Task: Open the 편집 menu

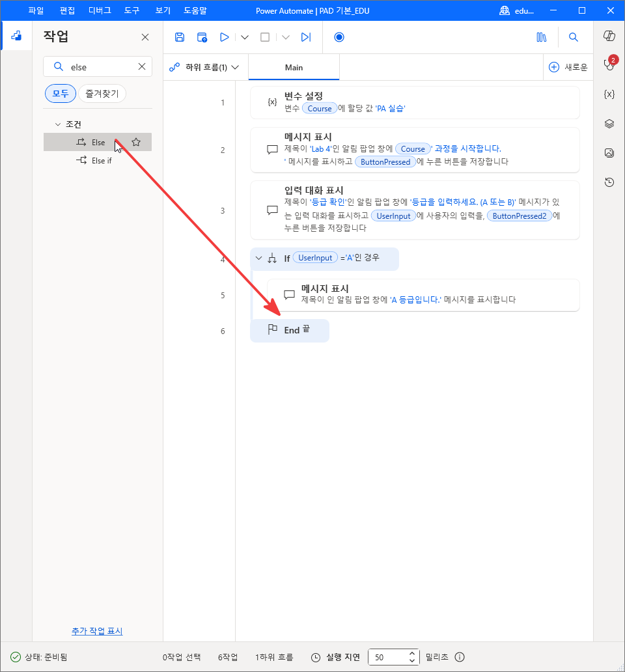Action: click(x=67, y=10)
